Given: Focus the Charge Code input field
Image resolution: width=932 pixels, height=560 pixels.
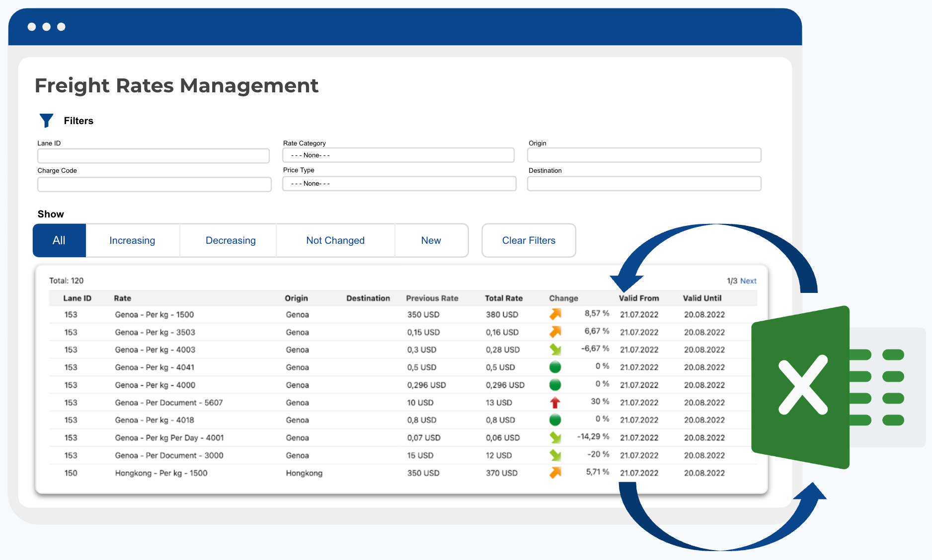Looking at the screenshot, I should (x=155, y=184).
